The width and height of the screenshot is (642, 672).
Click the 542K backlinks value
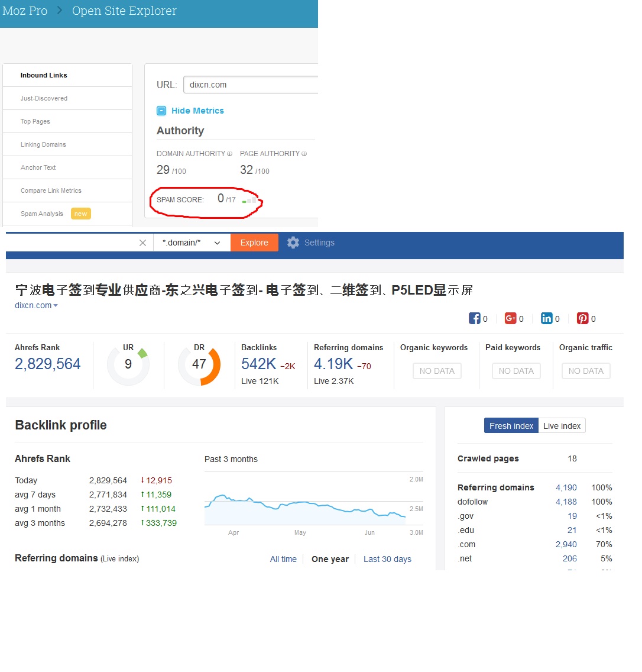click(x=259, y=364)
